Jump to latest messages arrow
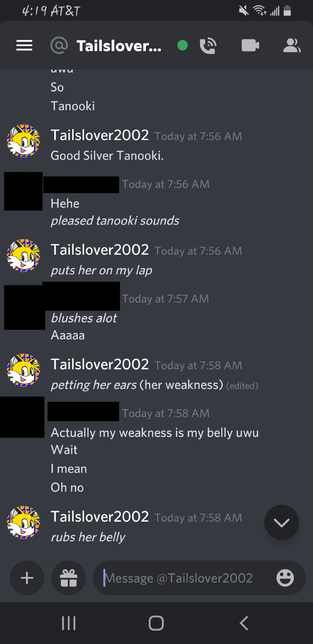This screenshot has height=644, width=313. point(281,522)
